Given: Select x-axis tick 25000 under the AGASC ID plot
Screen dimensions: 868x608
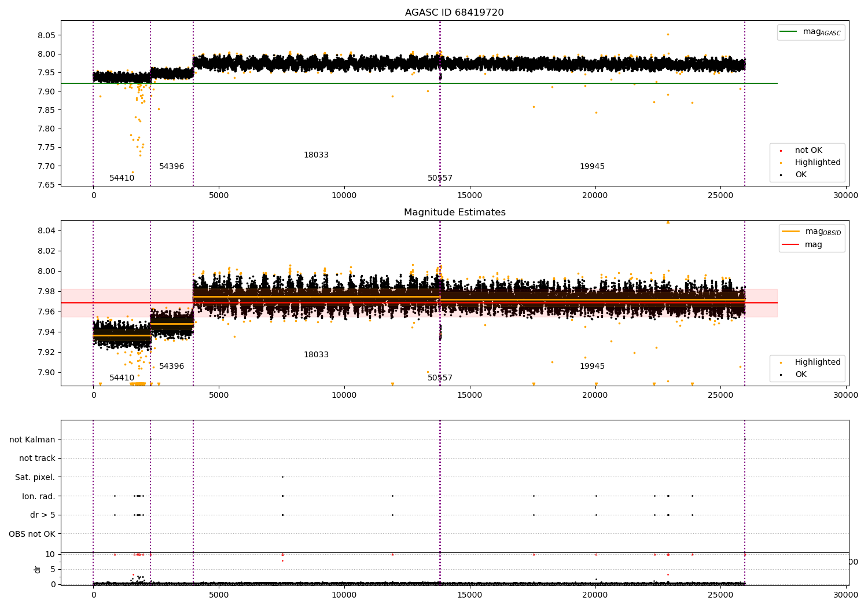Looking at the screenshot, I should [x=720, y=196].
